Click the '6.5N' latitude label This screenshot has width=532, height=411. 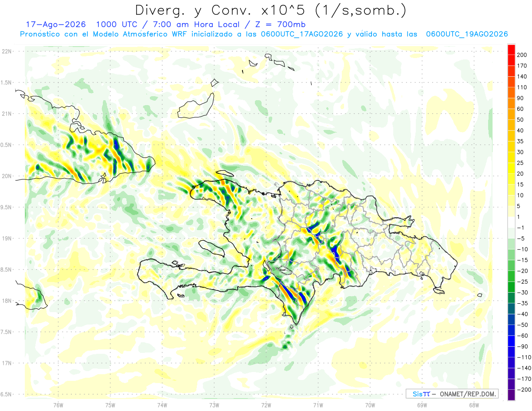point(6,394)
